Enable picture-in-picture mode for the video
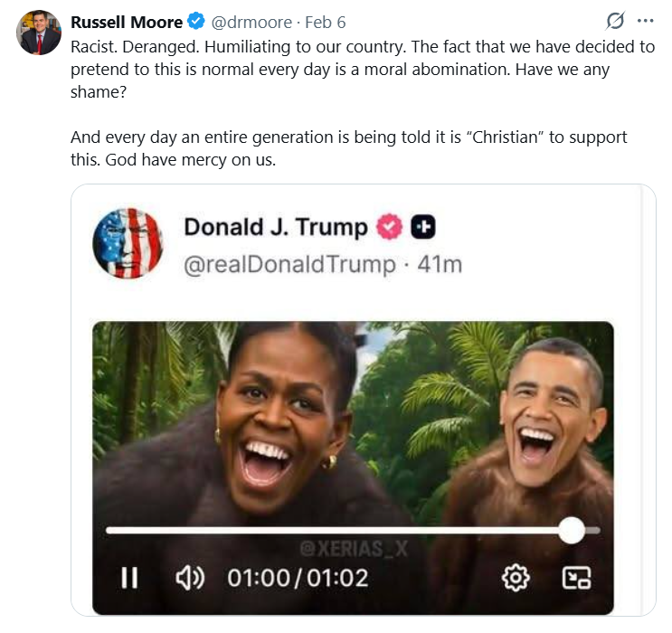Image resolution: width=672 pixels, height=633 pixels. 576,578
